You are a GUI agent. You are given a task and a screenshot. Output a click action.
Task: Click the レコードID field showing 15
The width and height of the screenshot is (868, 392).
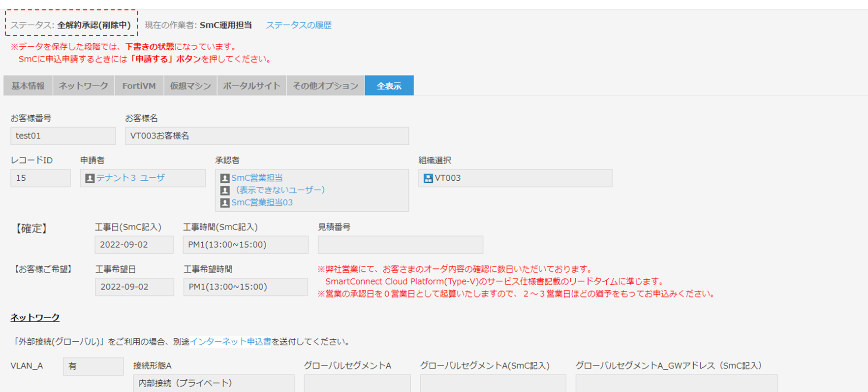[x=40, y=178]
